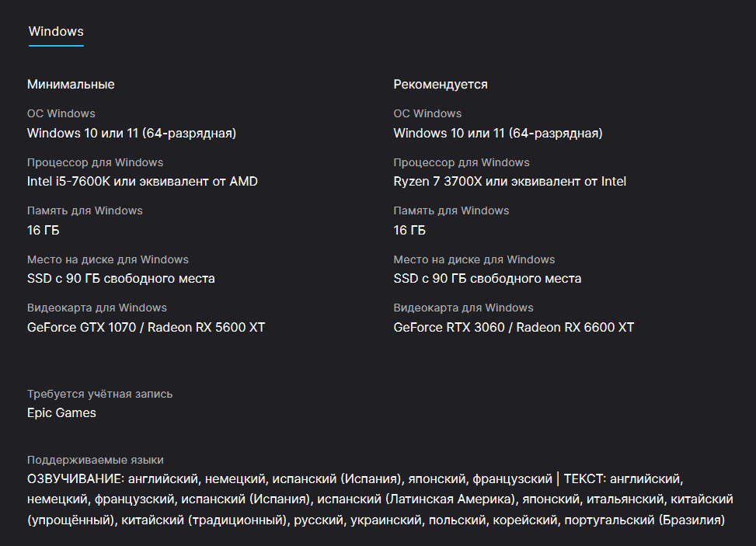The height and width of the screenshot is (546, 756).
Task: Click the Требуется учётная запись label
Action: 100,394
